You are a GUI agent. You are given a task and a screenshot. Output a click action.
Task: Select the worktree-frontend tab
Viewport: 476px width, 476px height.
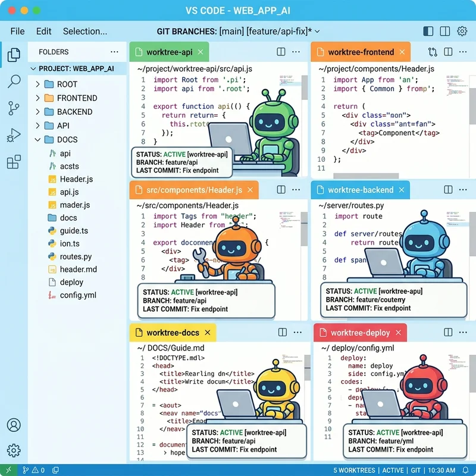(x=361, y=52)
